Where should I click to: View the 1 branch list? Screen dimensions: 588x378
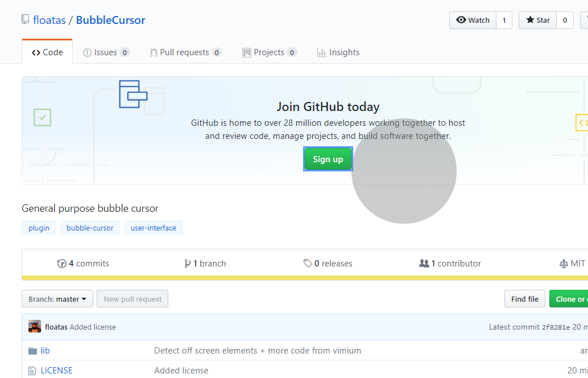[x=205, y=264]
